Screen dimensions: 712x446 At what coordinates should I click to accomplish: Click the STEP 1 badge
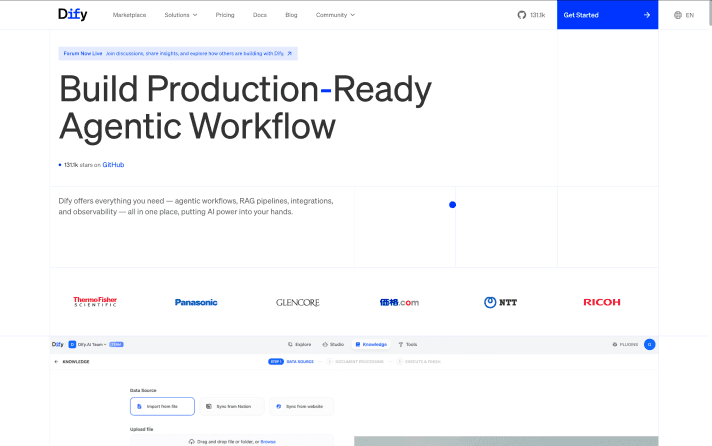pyautogui.click(x=276, y=362)
